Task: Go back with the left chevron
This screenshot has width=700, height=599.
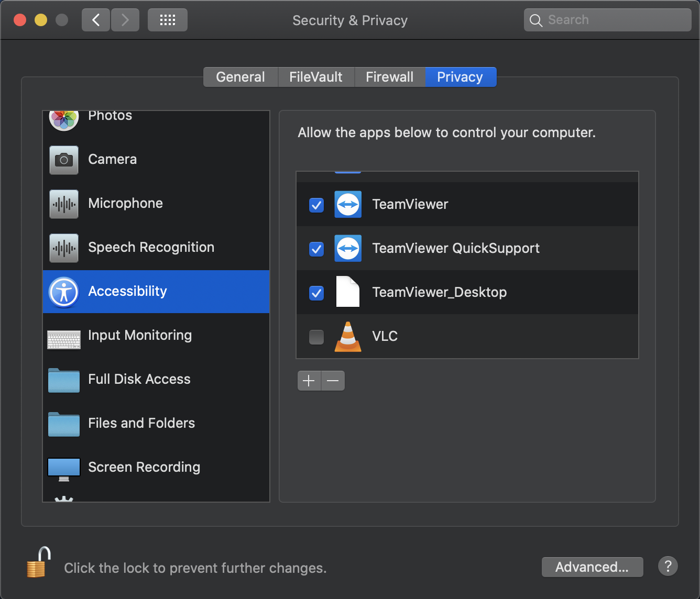Action: tap(96, 20)
